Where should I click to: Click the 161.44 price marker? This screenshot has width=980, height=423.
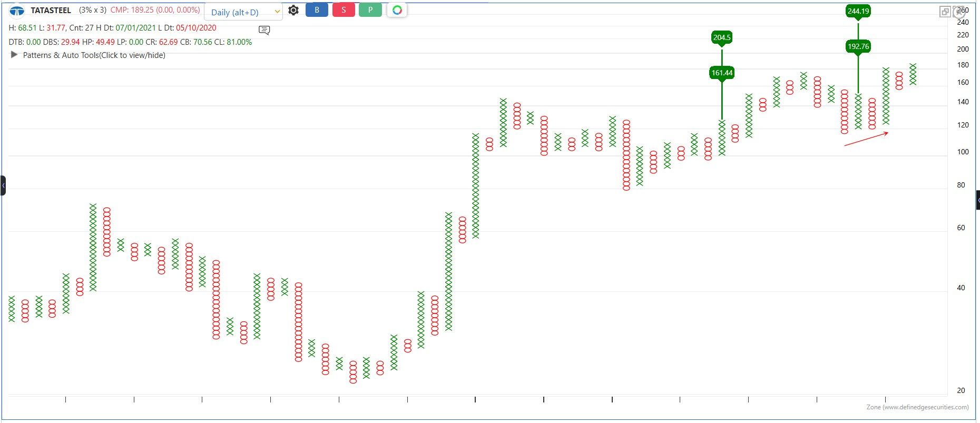click(x=721, y=73)
